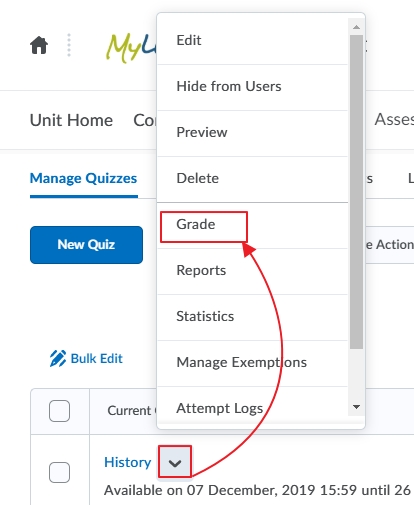Check the History quiz checkbox
Image resolution: width=414 pixels, height=505 pixels.
[59, 472]
